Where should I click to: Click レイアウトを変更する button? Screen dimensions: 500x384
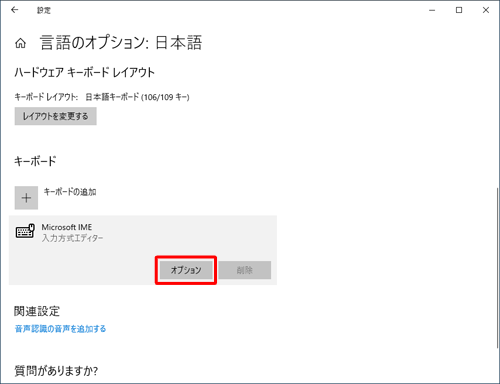[56, 116]
